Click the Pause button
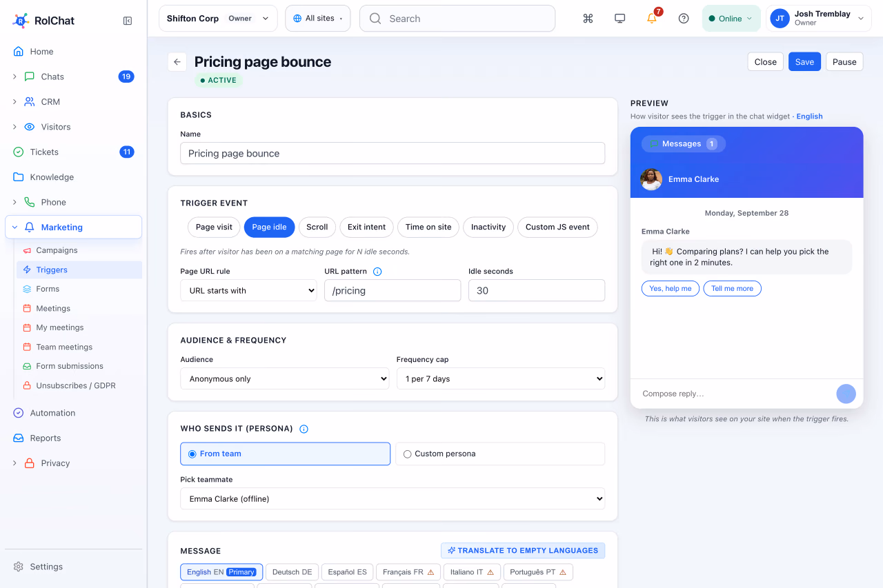The image size is (883, 588). [844, 62]
